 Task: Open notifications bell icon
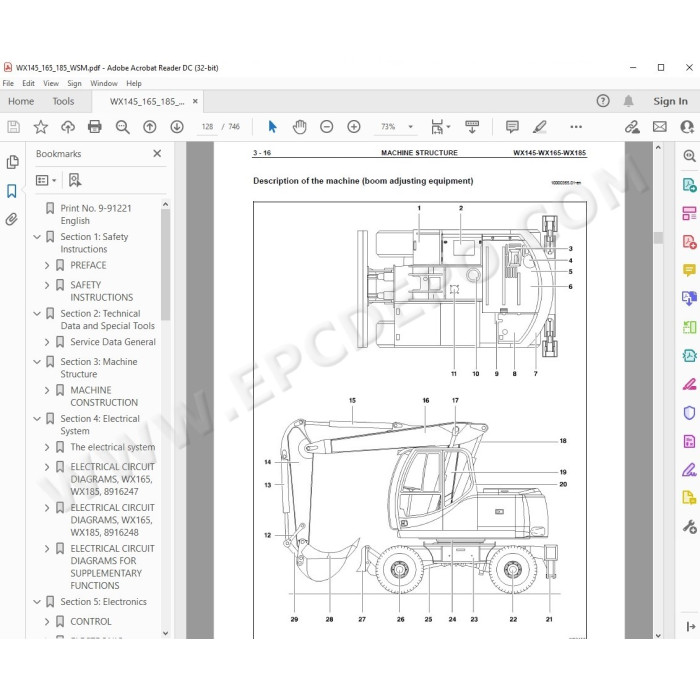pyautogui.click(x=629, y=101)
